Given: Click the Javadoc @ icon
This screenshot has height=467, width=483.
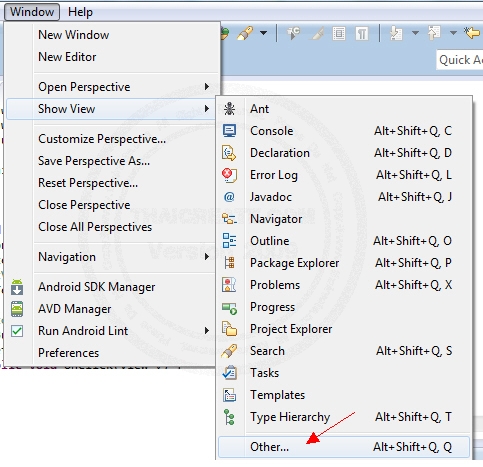Looking at the screenshot, I should 229,197.
